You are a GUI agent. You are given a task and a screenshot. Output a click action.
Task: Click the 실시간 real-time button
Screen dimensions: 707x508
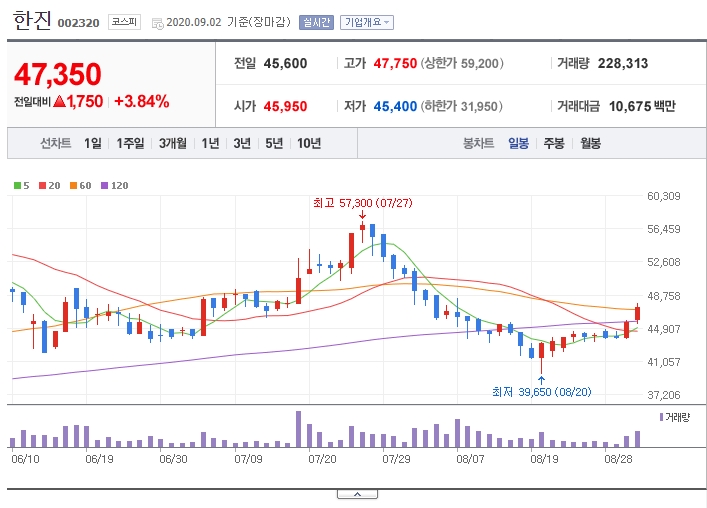pyautogui.click(x=316, y=22)
